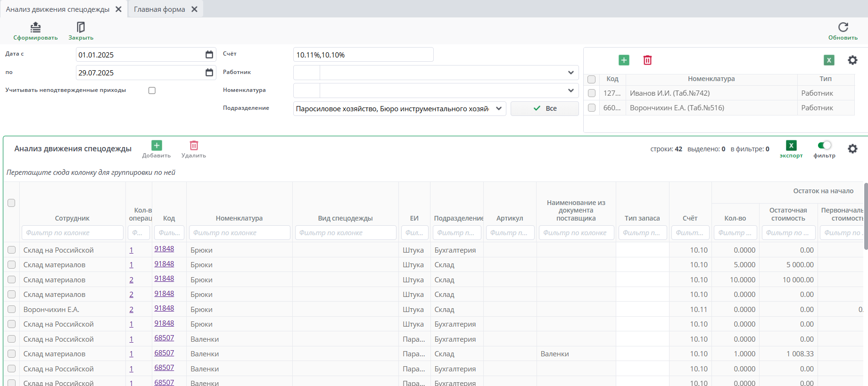The width and height of the screenshot is (868, 386).
Task: Toggle the фильтр switch off
Action: coord(824,146)
